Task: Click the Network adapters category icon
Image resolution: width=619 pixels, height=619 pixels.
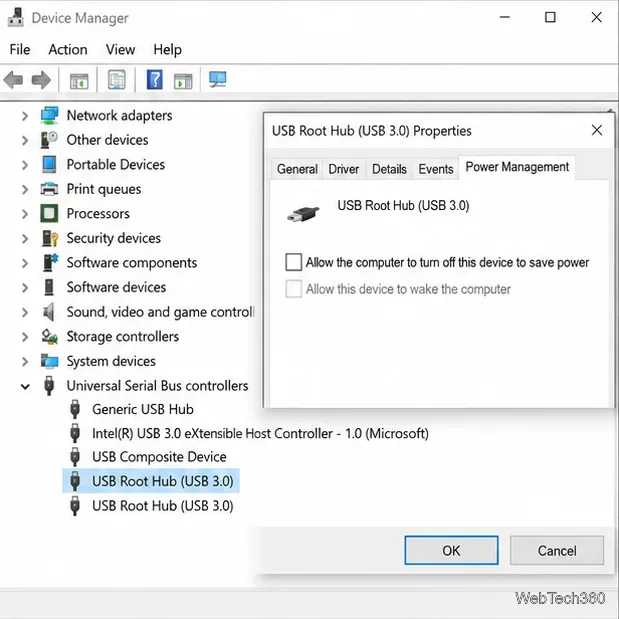Action: click(x=49, y=115)
